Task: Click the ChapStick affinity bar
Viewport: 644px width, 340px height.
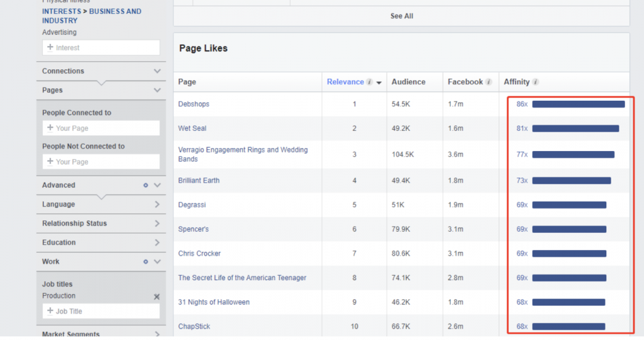Action: [x=569, y=326]
